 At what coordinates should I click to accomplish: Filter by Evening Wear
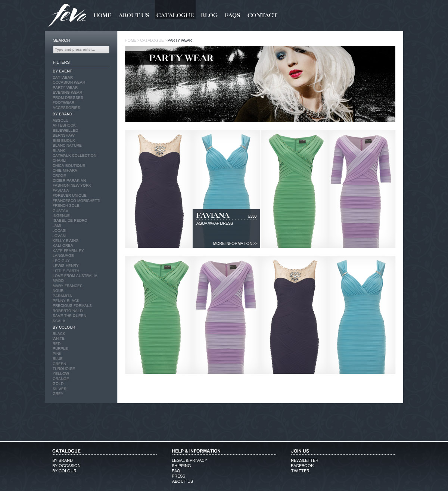coord(67,93)
